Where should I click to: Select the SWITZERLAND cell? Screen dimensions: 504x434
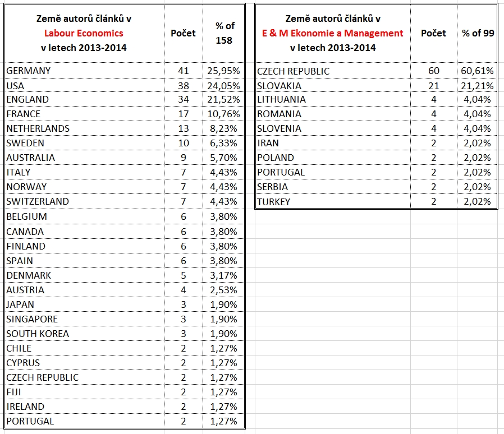pyautogui.click(x=38, y=201)
